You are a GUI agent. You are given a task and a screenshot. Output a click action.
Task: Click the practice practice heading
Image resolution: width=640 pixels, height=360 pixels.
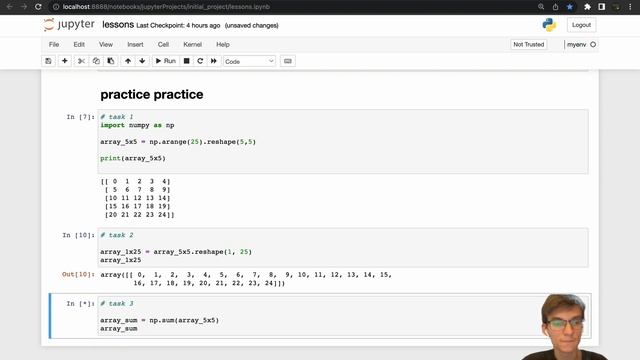[x=152, y=95]
